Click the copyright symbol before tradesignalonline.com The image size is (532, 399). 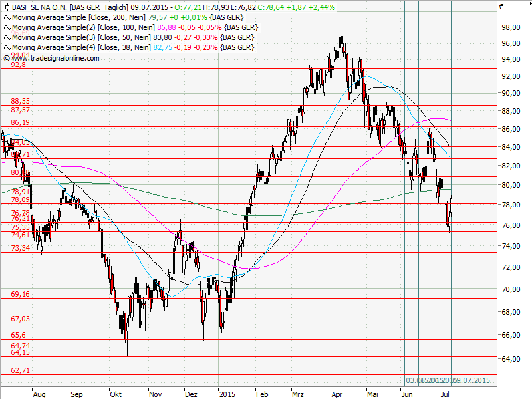[6, 57]
